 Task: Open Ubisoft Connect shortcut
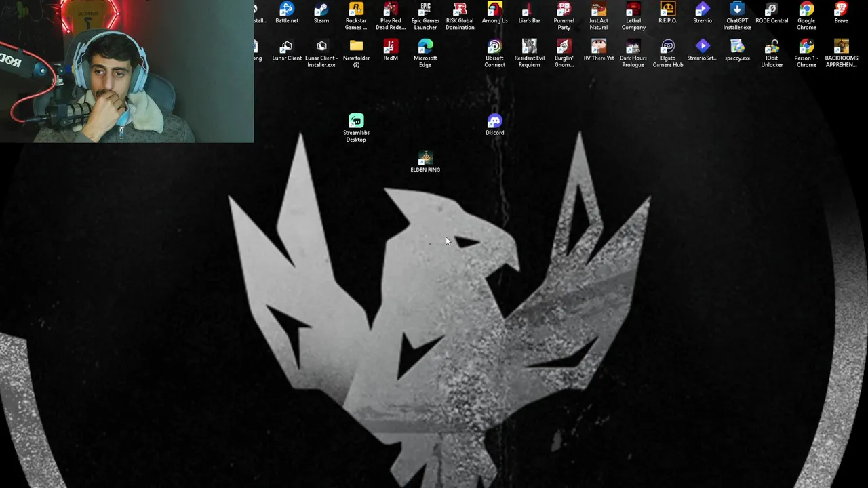point(494,54)
